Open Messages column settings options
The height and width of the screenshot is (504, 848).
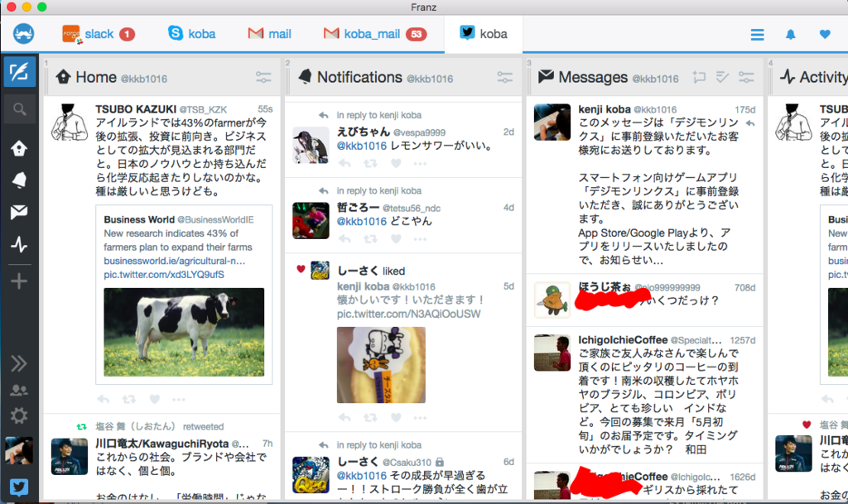coord(746,78)
